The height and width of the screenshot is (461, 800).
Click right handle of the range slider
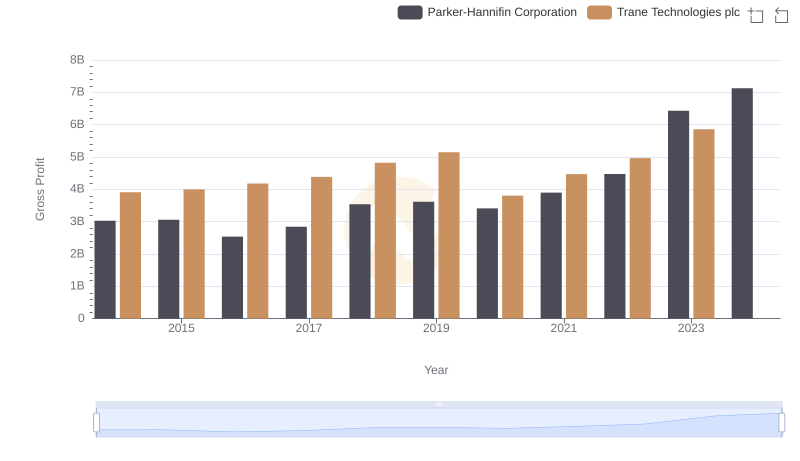pos(781,423)
